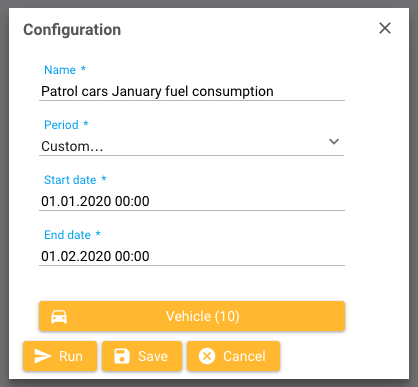Expand the Period chevron arrow

(334, 141)
